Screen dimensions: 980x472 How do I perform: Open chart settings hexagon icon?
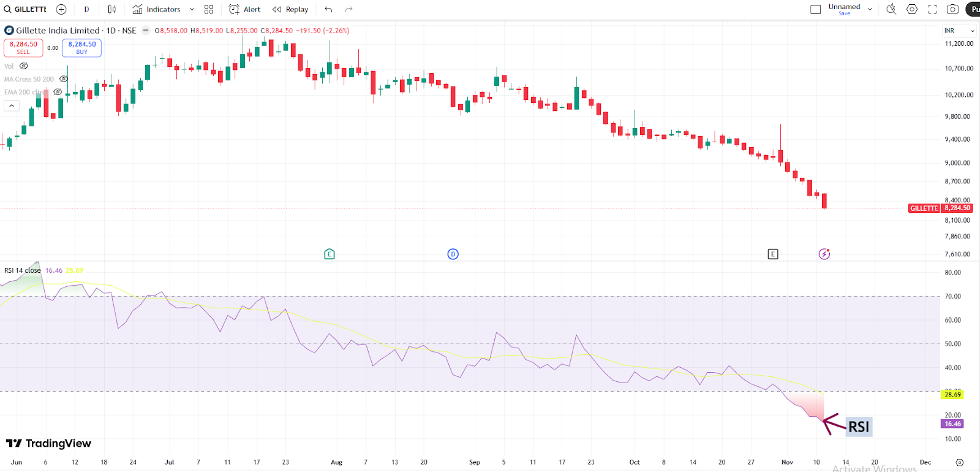(912, 9)
